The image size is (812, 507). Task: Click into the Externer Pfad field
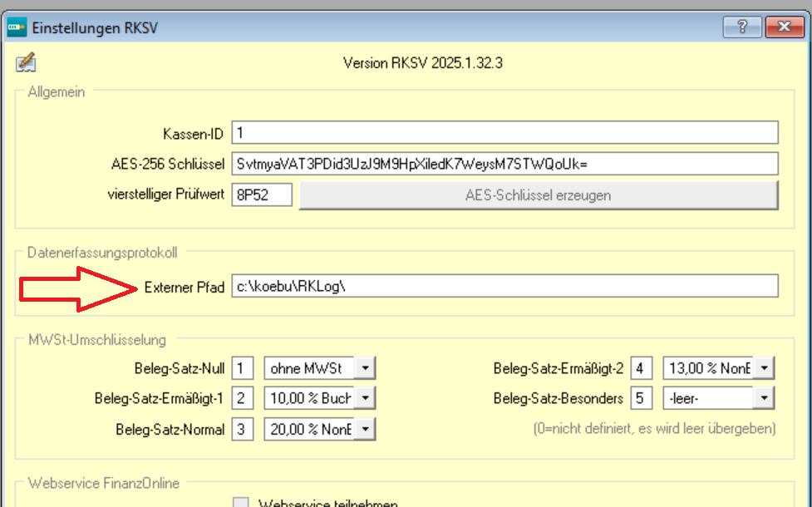(505, 286)
